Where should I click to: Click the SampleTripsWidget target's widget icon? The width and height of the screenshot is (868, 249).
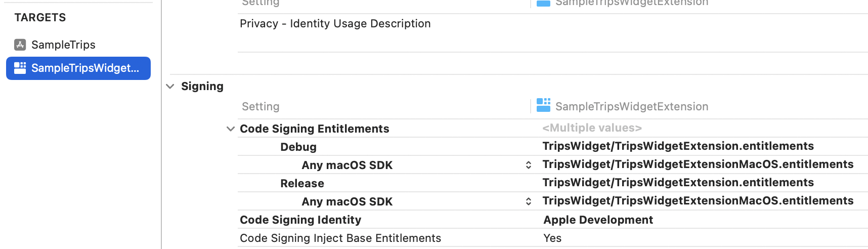[x=20, y=68]
